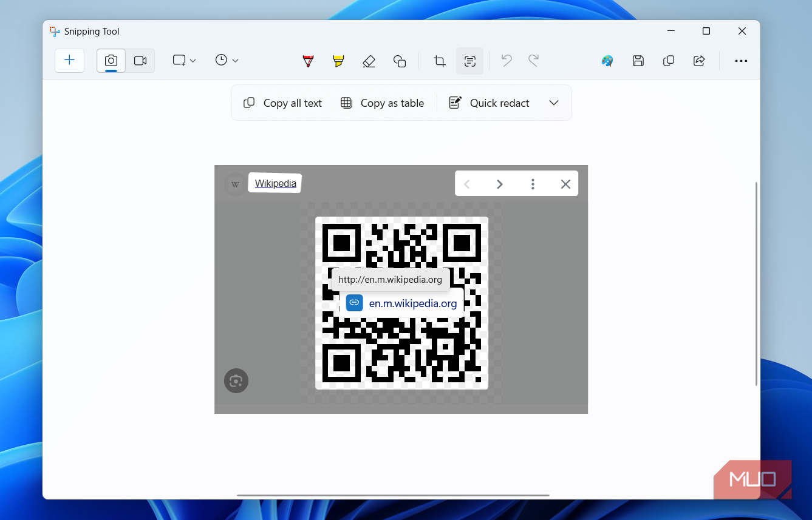Start a new snip with the plus button

(x=69, y=60)
